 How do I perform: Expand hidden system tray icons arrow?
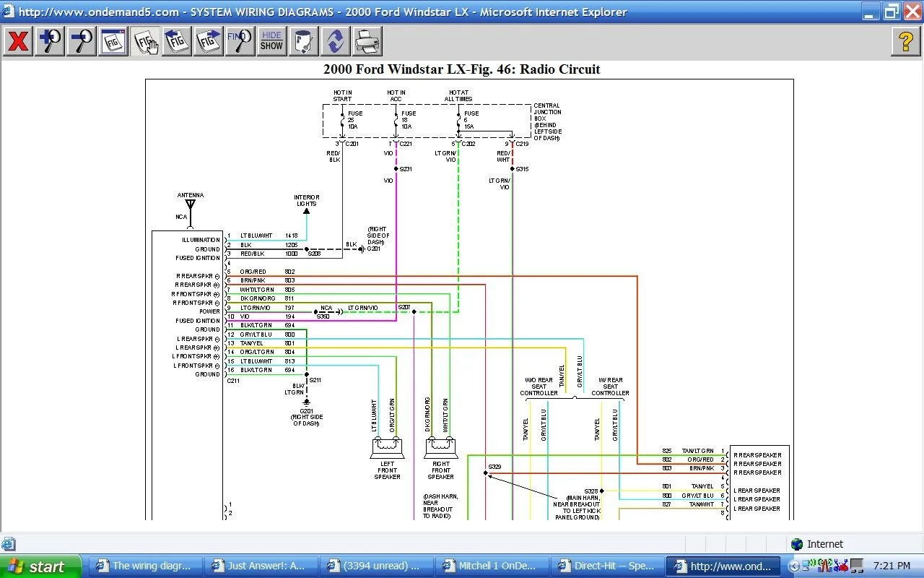[795, 566]
